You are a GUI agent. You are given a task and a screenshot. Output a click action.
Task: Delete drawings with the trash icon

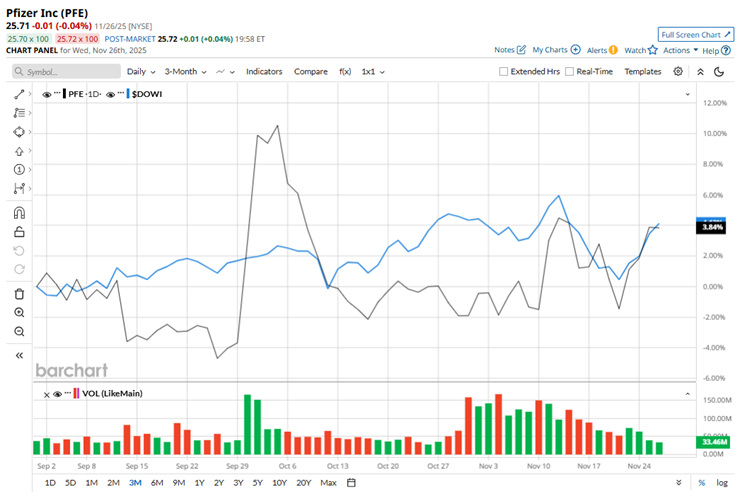coord(19,294)
